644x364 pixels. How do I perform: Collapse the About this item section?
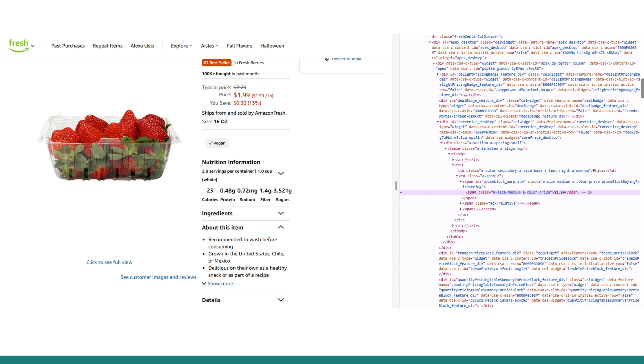[x=281, y=227]
